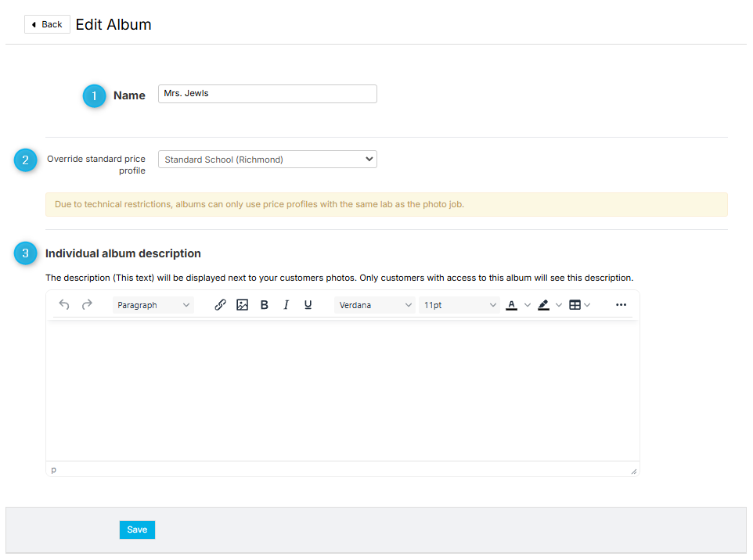Toggle bold formatting
This screenshot has width=753, height=560.
click(264, 305)
